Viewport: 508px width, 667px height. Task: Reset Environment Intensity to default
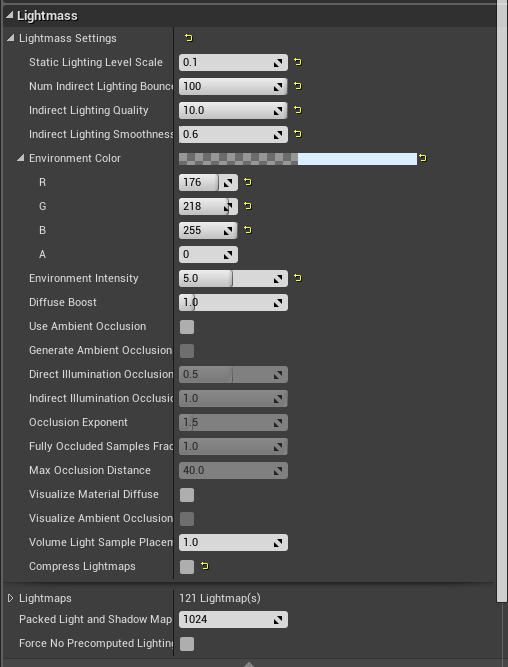(298, 278)
